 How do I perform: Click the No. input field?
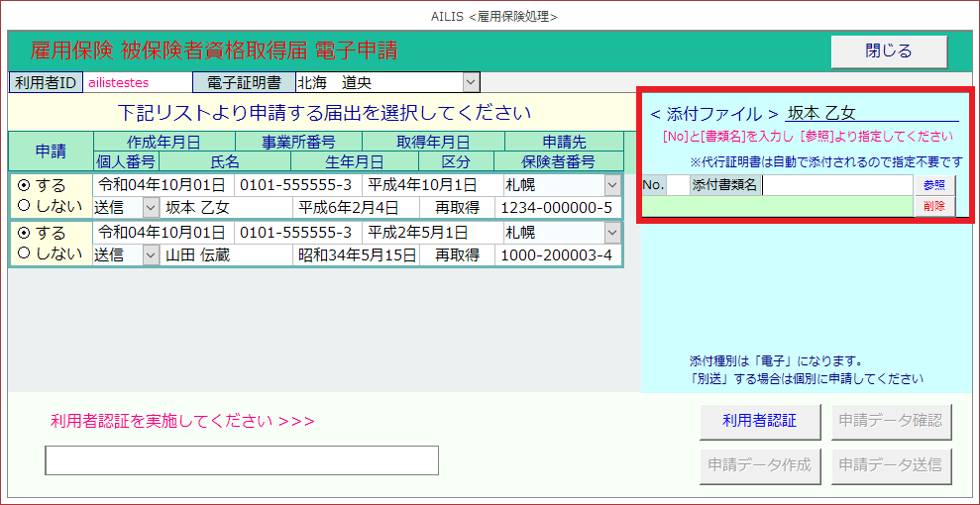point(677,185)
